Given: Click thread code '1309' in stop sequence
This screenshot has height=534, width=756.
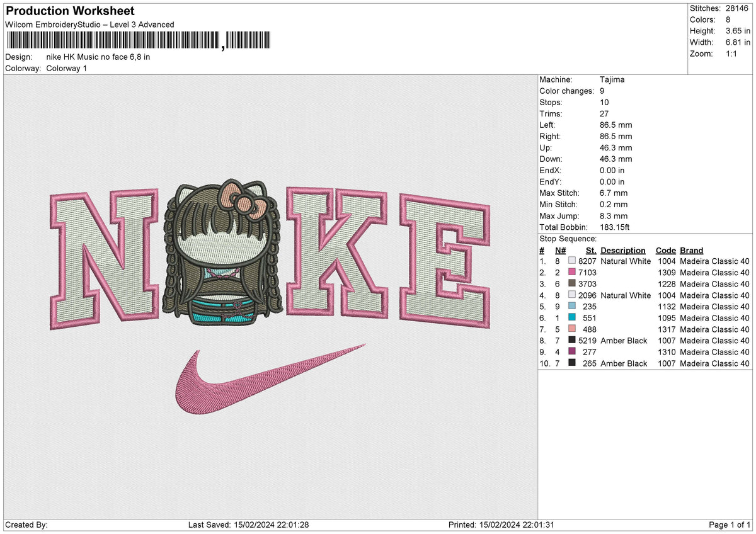Looking at the screenshot, I should tap(667, 273).
